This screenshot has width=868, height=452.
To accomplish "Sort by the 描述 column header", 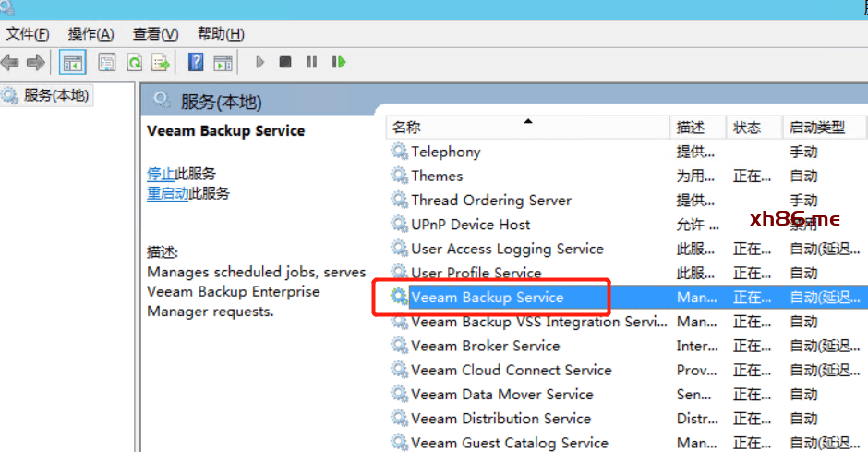I will pyautogui.click(x=697, y=128).
